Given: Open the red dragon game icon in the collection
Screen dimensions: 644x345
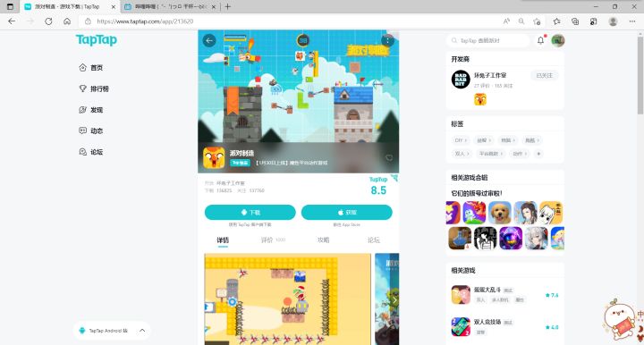Looking at the screenshot, I should pos(474,213).
